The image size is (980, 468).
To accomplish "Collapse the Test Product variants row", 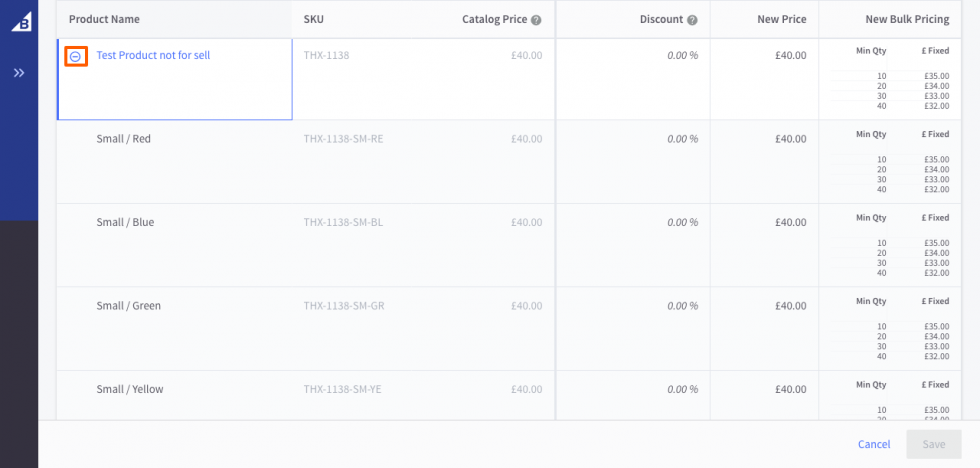I will click(75, 57).
